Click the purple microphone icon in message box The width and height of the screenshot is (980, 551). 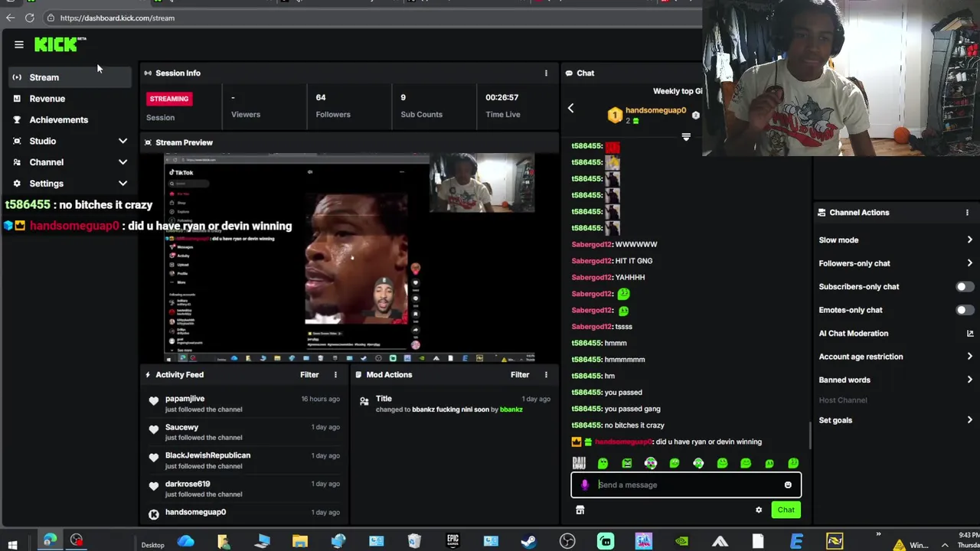(585, 484)
